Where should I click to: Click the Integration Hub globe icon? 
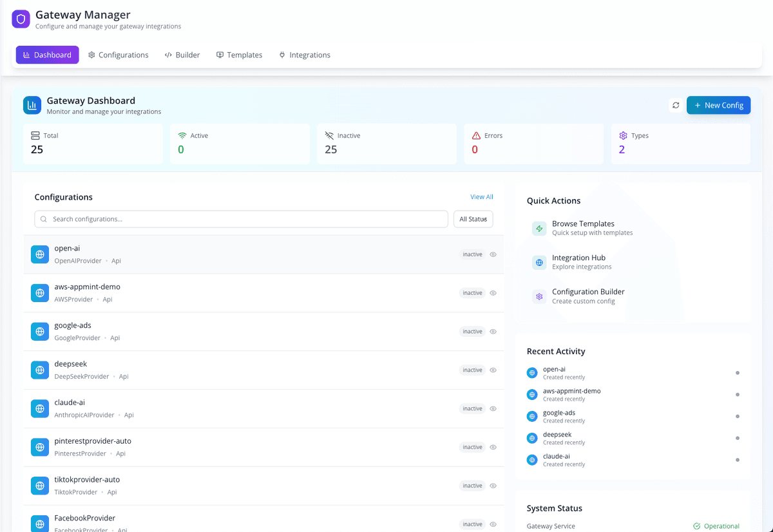[539, 262]
